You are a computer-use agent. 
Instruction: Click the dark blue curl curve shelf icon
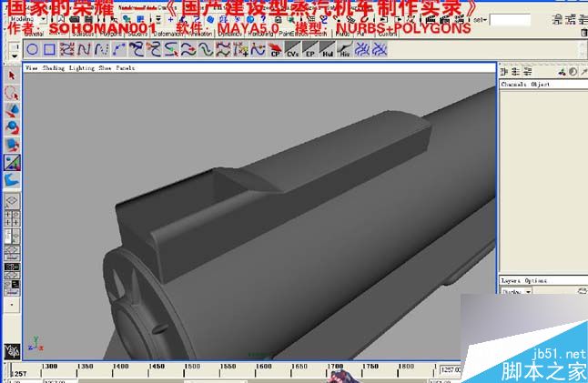[x=137, y=49]
